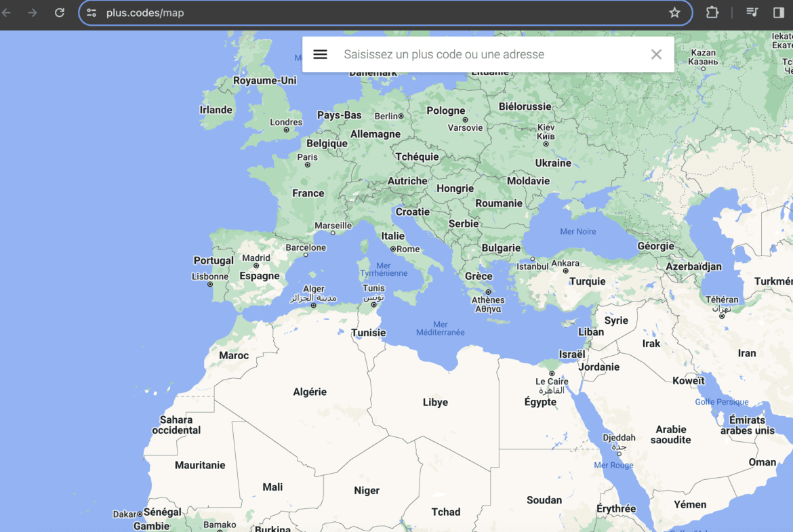Open the plus codes hamburger menu
The width and height of the screenshot is (793, 532).
(x=320, y=54)
